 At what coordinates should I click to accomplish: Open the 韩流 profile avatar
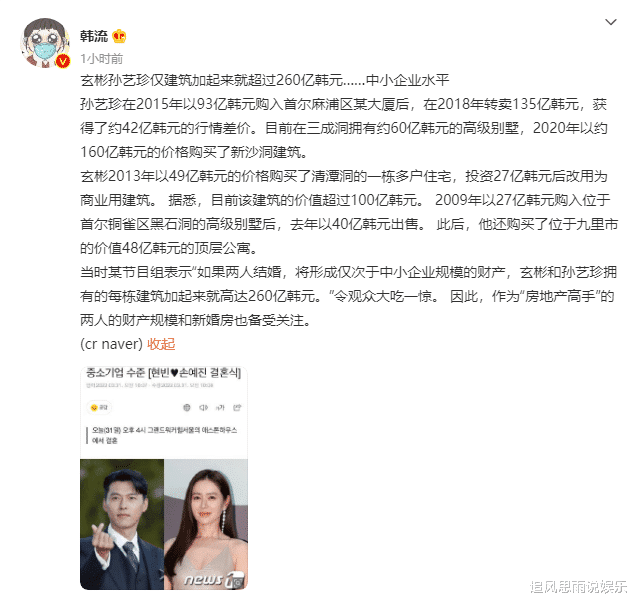pos(45,43)
